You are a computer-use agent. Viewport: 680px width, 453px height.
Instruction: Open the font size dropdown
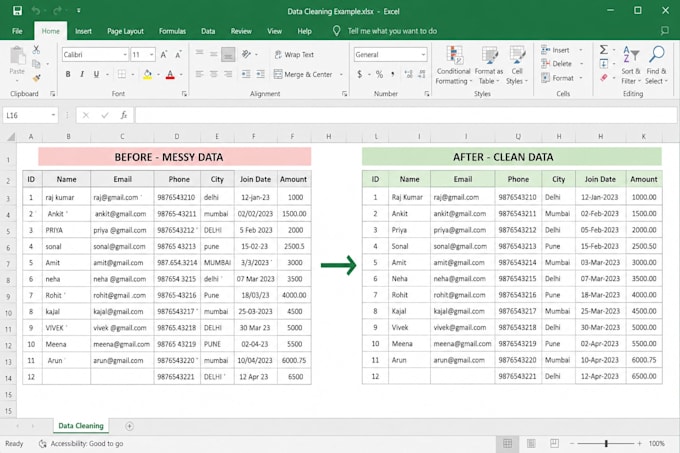click(x=151, y=55)
